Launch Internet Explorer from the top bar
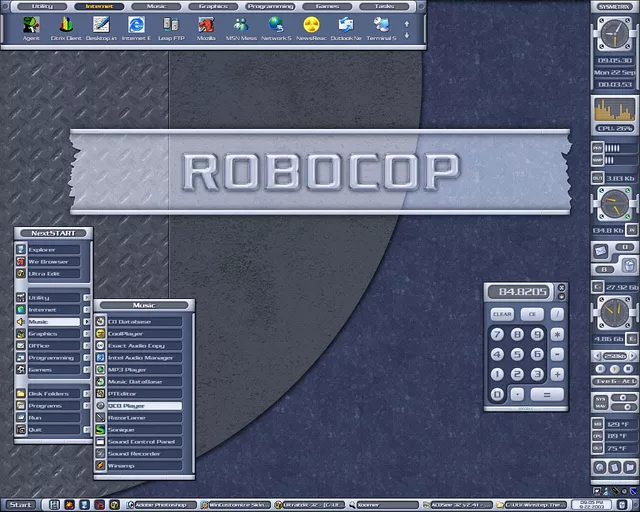 click(x=136, y=25)
